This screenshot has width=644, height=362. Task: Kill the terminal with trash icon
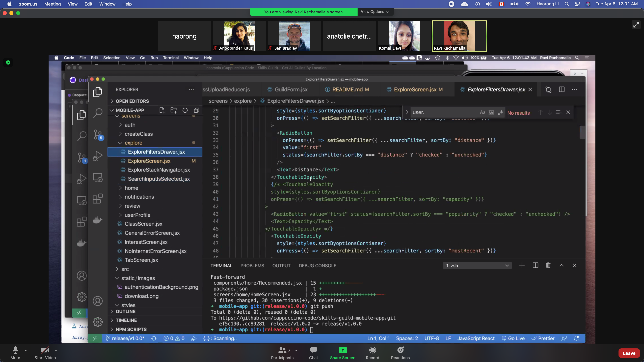pyautogui.click(x=548, y=265)
